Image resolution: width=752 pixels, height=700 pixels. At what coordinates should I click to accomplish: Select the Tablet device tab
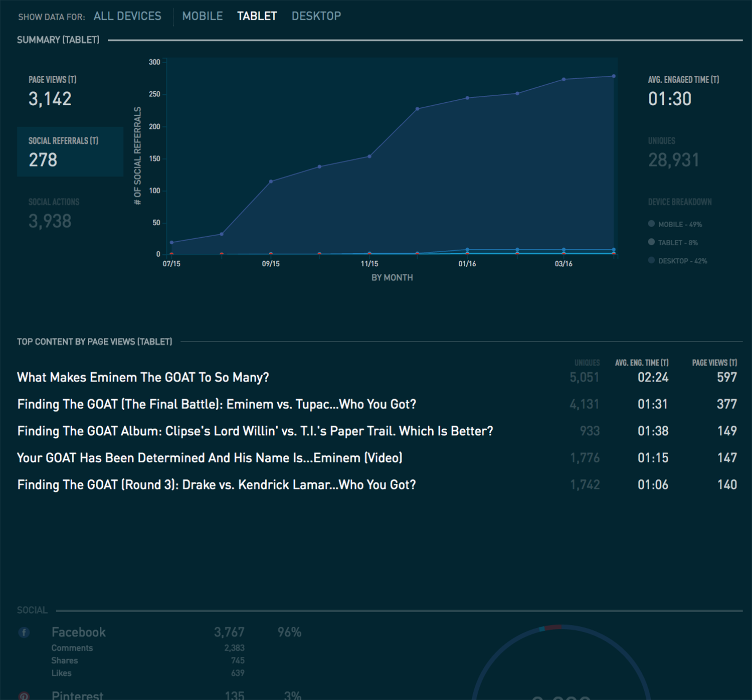[x=257, y=16]
